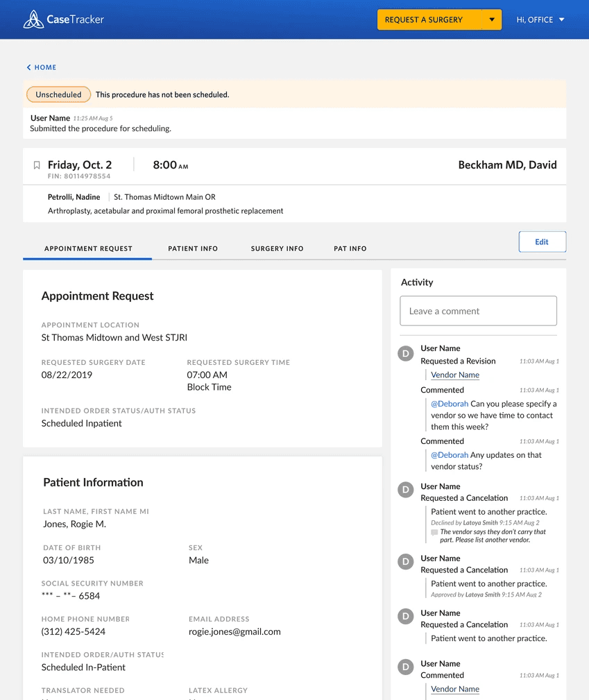Click the date of birth 03/10/1985
This screenshot has width=589, height=700.
(68, 561)
